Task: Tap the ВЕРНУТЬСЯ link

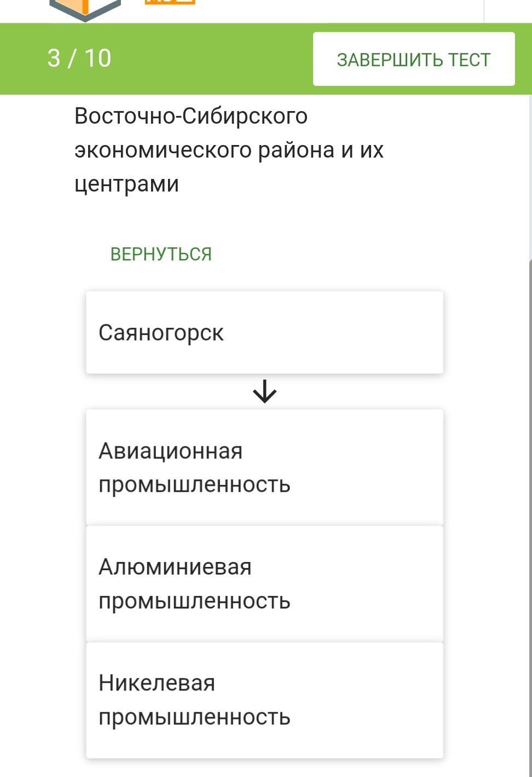Action: [x=161, y=254]
